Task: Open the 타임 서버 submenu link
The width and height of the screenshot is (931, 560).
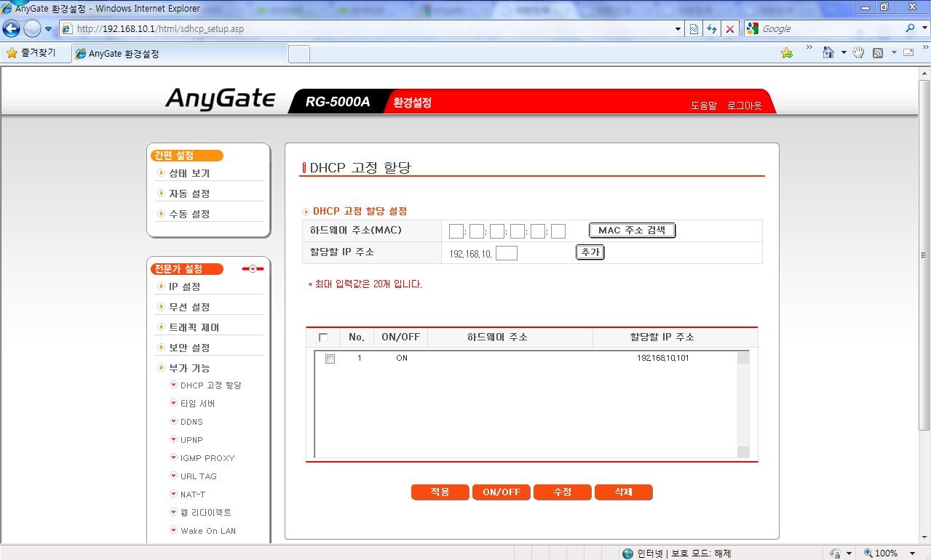Action: pos(197,404)
